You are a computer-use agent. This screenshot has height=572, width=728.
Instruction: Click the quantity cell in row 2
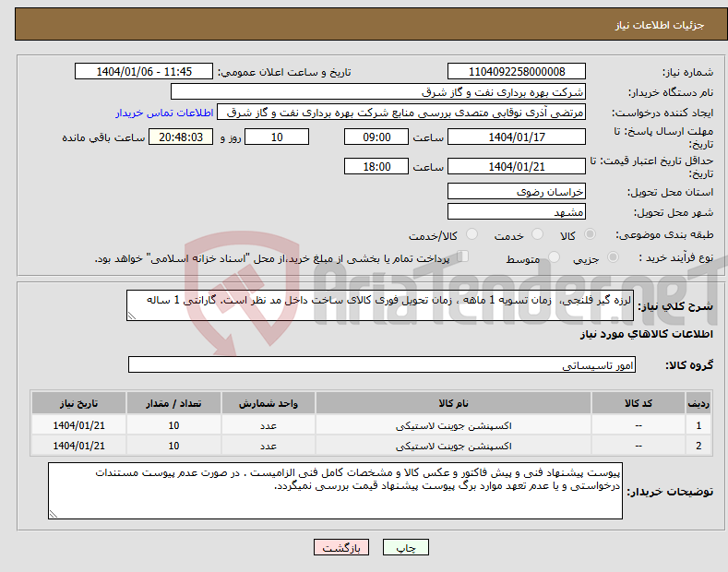(x=173, y=446)
